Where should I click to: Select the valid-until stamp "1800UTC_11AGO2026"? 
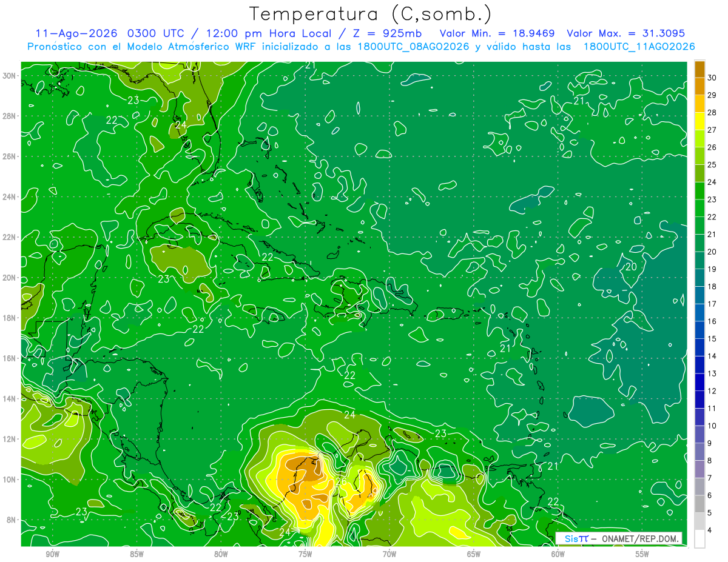[x=639, y=47]
